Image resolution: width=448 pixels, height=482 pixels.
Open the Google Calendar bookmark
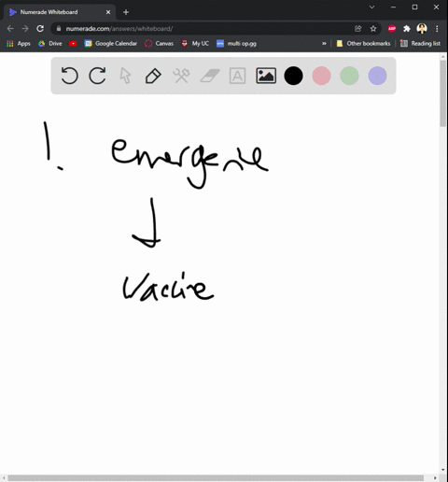111,44
